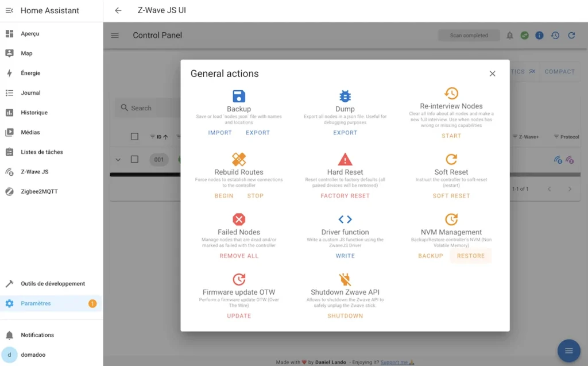
Task: Click UPDATE under Firmware update OTW
Action: [239, 315]
